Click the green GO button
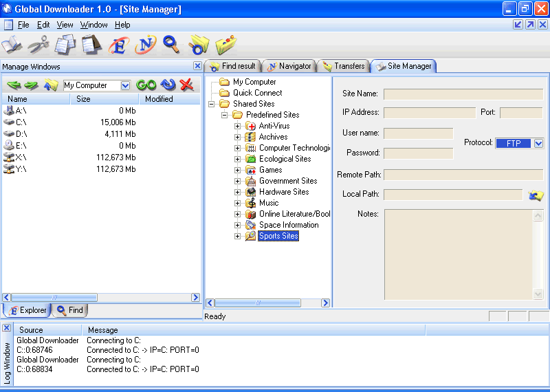550x392 pixels. [x=146, y=85]
